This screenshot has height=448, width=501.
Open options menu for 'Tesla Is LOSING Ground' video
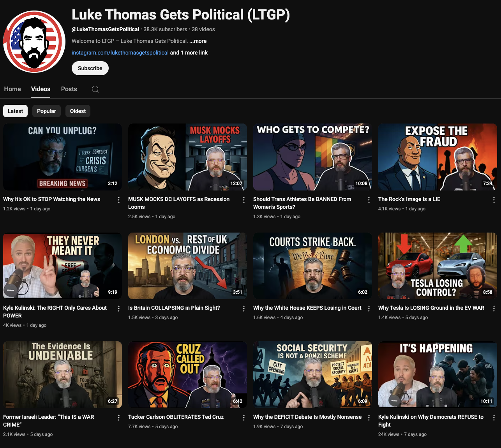tap(494, 309)
